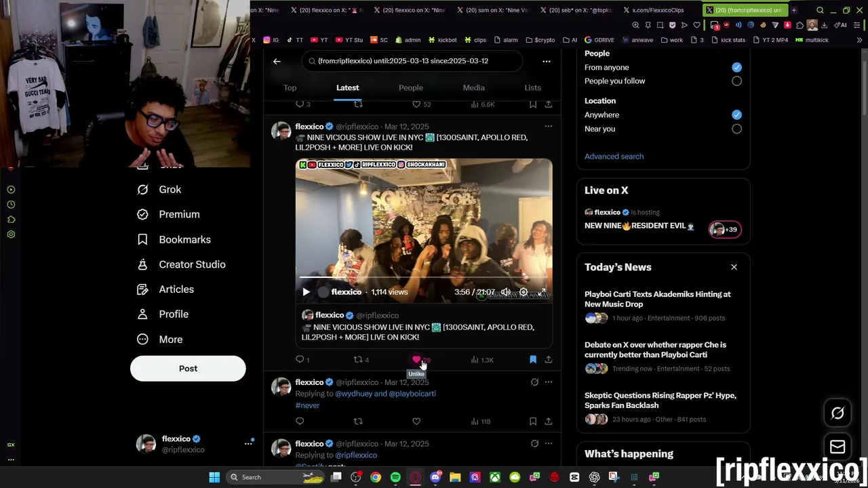Click the search query input field
Viewport: 868px width, 488px height.
(x=412, y=61)
